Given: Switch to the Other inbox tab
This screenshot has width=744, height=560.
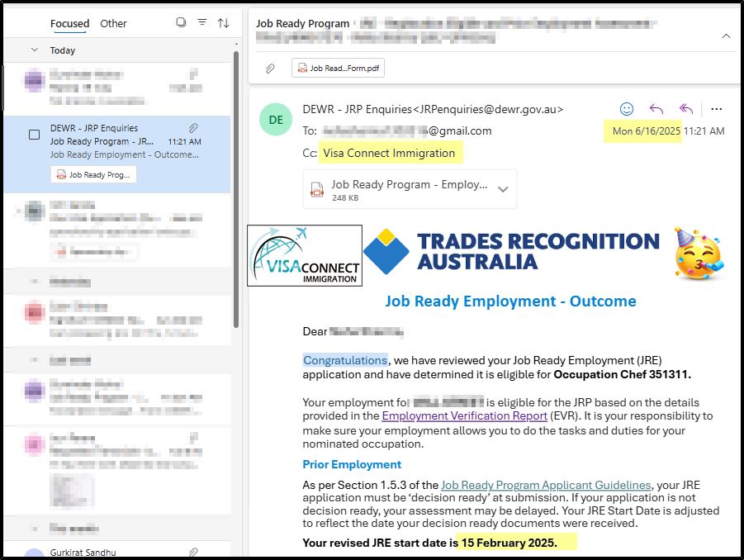Looking at the screenshot, I should click(x=113, y=24).
